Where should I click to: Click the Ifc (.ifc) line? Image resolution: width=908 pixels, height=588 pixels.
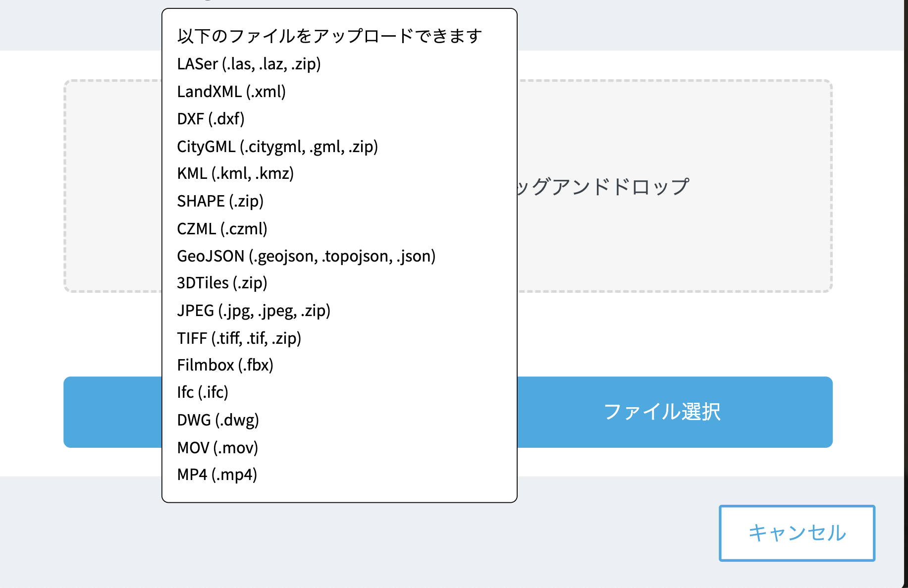pyautogui.click(x=203, y=392)
